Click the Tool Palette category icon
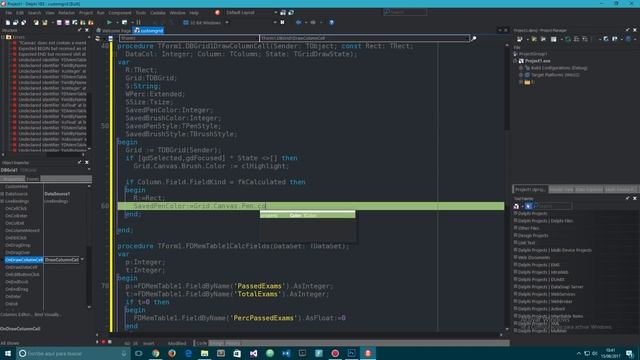The height and width of the screenshot is (360, 640). pos(516,206)
